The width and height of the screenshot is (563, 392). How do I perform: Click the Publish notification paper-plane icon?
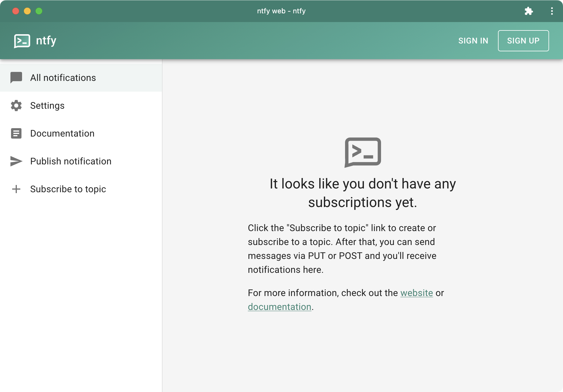pos(16,161)
